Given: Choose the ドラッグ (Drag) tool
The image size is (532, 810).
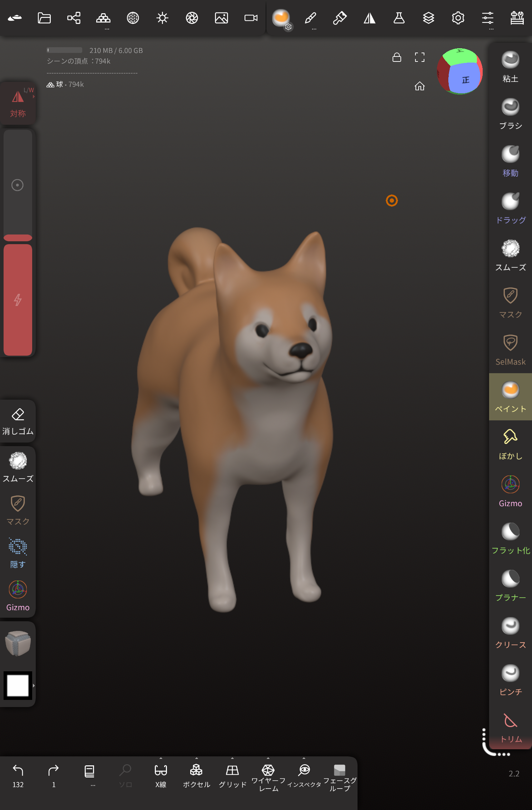Looking at the screenshot, I should (510, 208).
